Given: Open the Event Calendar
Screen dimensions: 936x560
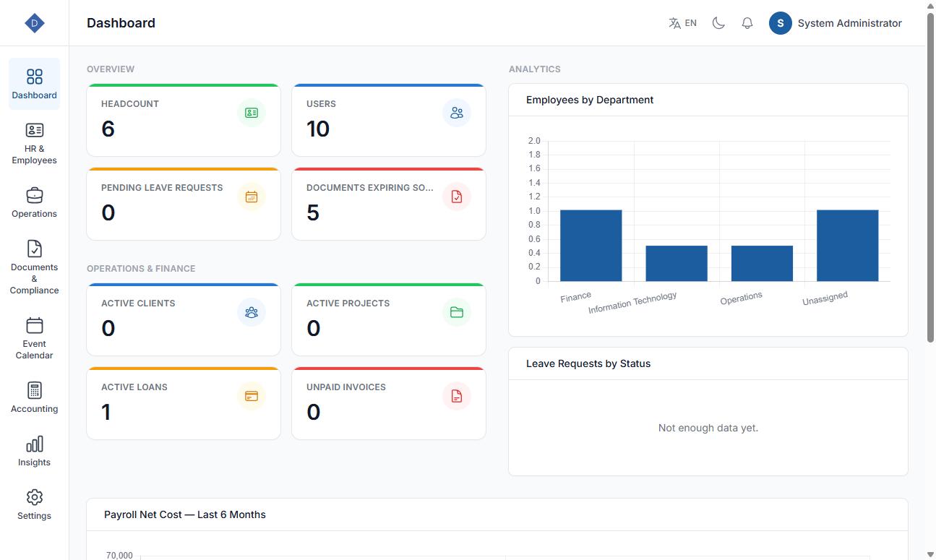Looking at the screenshot, I should [34, 338].
